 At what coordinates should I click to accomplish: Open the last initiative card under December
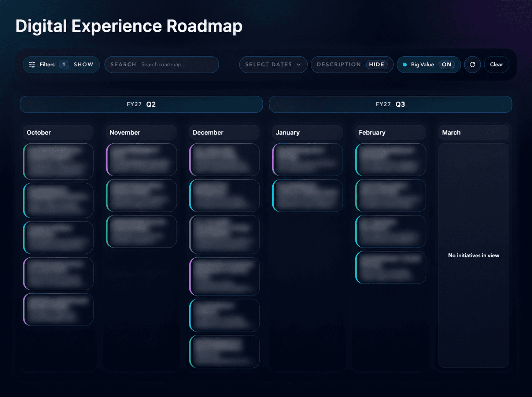[224, 352]
